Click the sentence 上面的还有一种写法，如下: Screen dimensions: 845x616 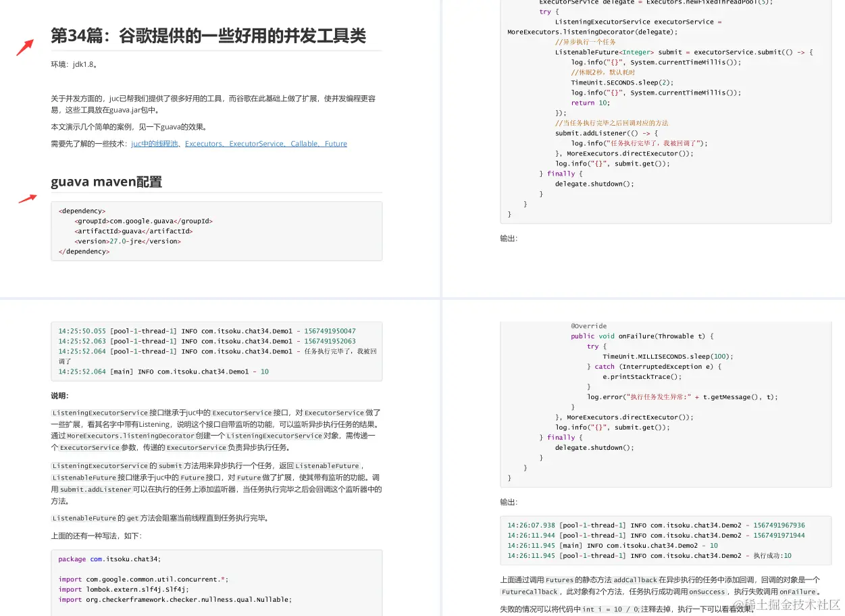tap(96, 536)
